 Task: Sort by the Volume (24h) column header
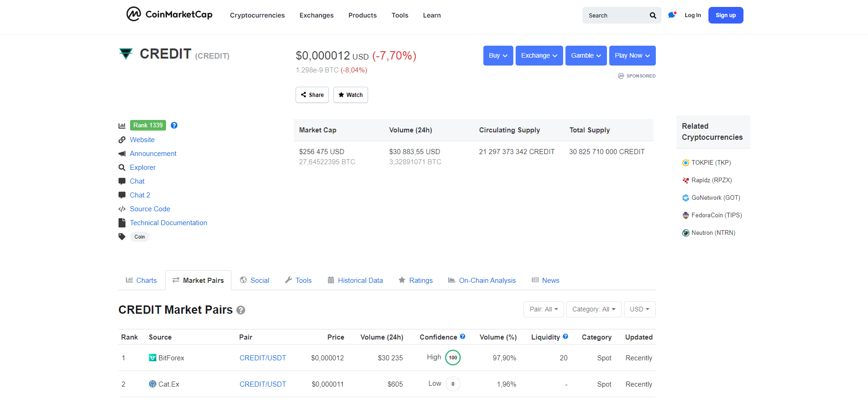click(x=382, y=337)
